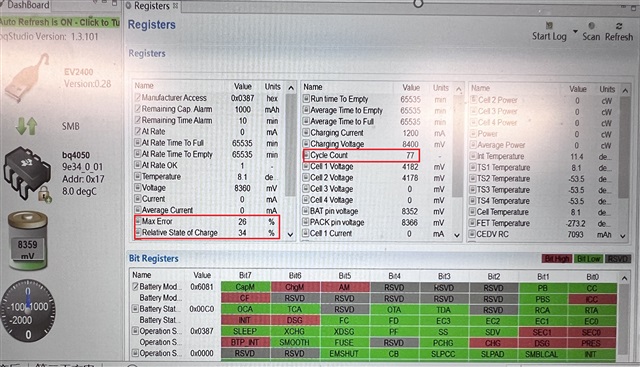
Task: Select the Relative State of Charge value 34
Action: tap(242, 233)
